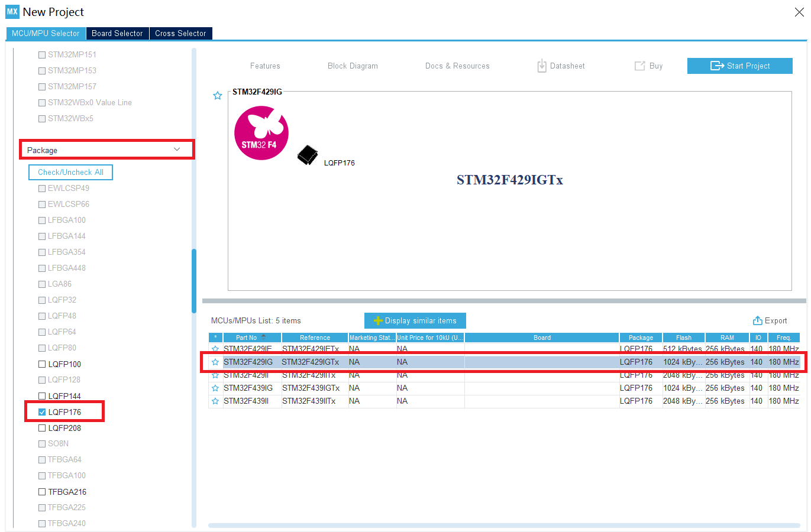Sort by Reference column header
This screenshot has width=811, height=532.
[x=315, y=338]
